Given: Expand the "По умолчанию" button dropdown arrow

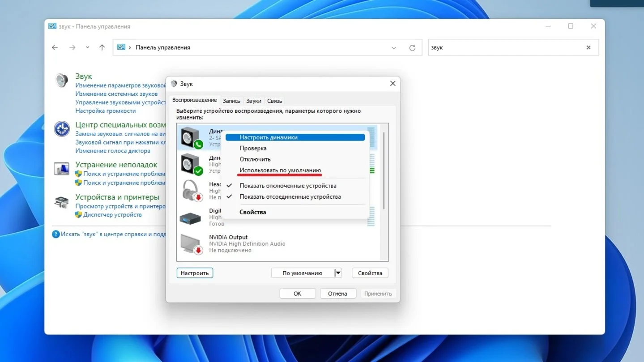Looking at the screenshot, I should (x=338, y=273).
